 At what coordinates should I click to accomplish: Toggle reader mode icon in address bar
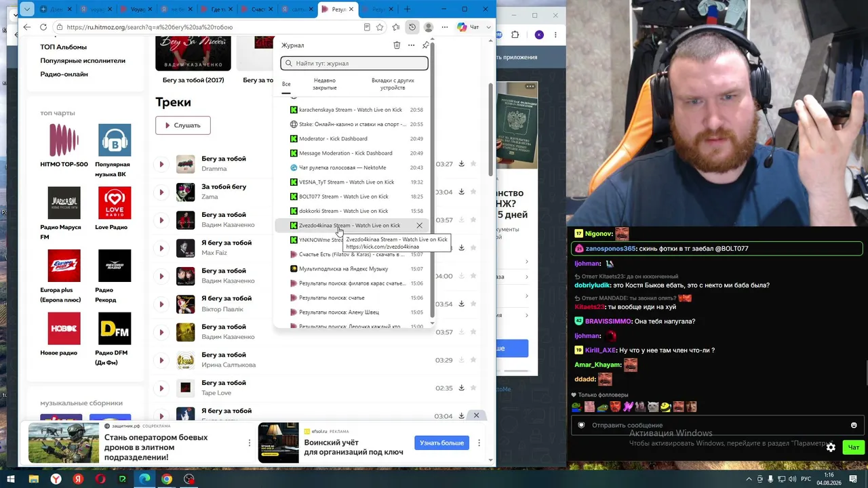coord(367,27)
